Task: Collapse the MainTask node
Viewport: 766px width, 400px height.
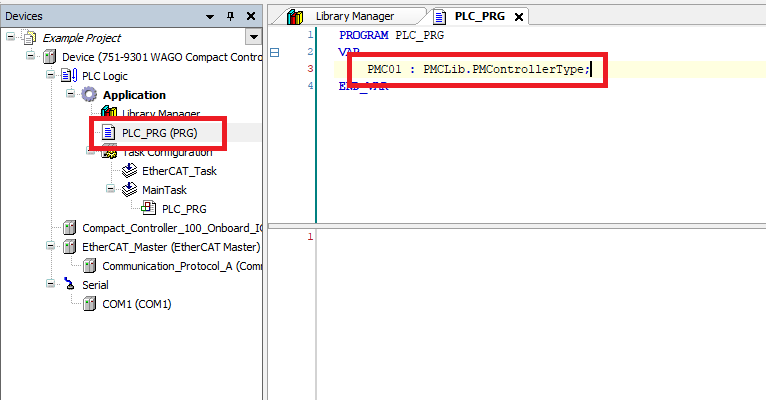Action: pyautogui.click(x=110, y=190)
